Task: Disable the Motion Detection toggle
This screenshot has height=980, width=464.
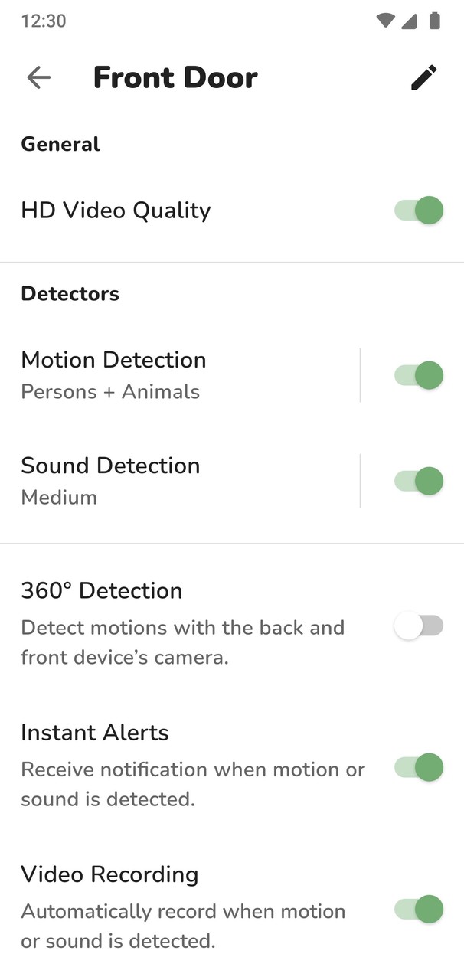Action: tap(419, 375)
